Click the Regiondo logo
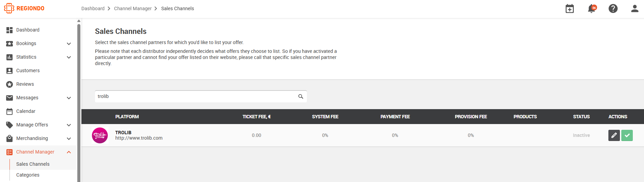The image size is (644, 182). click(x=24, y=8)
